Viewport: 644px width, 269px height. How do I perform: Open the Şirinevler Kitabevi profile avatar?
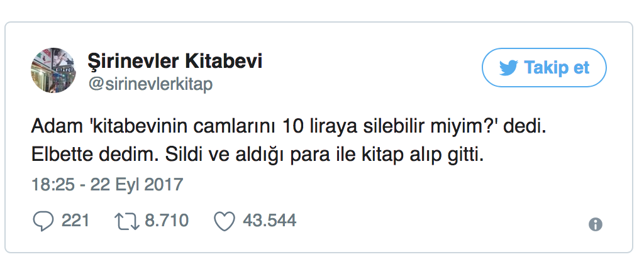click(x=54, y=70)
